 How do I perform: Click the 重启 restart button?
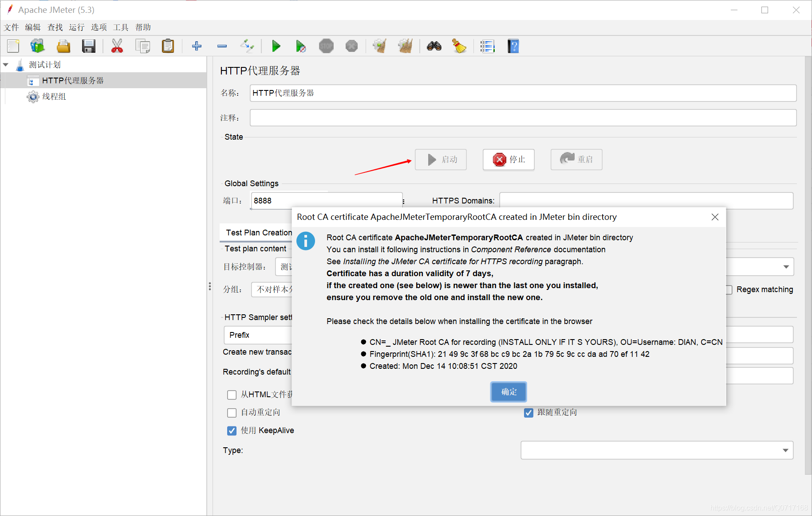(x=576, y=160)
